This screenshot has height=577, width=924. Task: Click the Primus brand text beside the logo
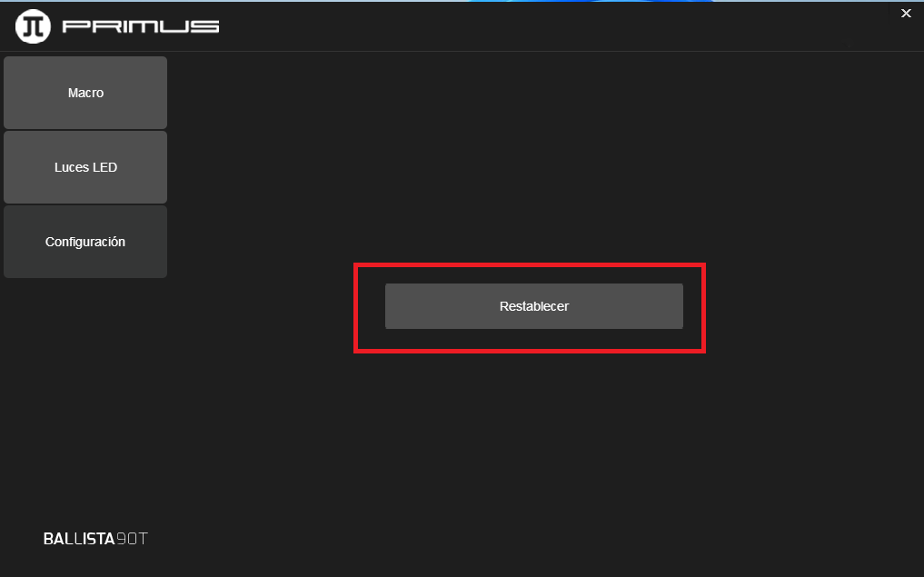click(141, 26)
